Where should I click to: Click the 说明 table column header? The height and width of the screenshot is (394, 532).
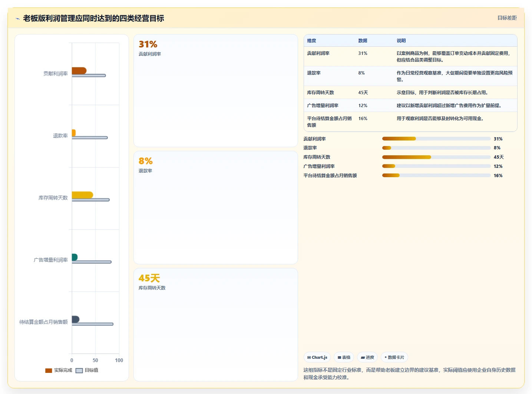click(401, 41)
